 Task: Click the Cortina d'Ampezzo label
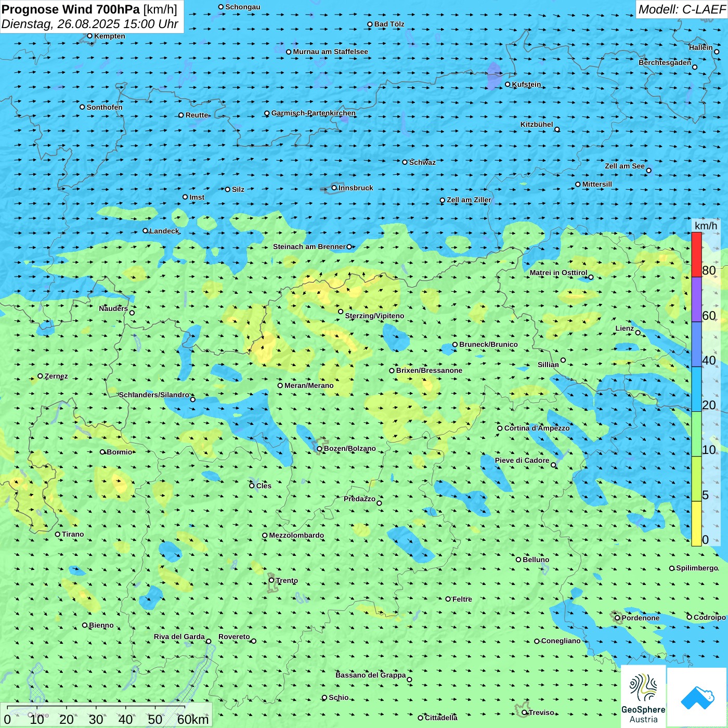(537, 428)
